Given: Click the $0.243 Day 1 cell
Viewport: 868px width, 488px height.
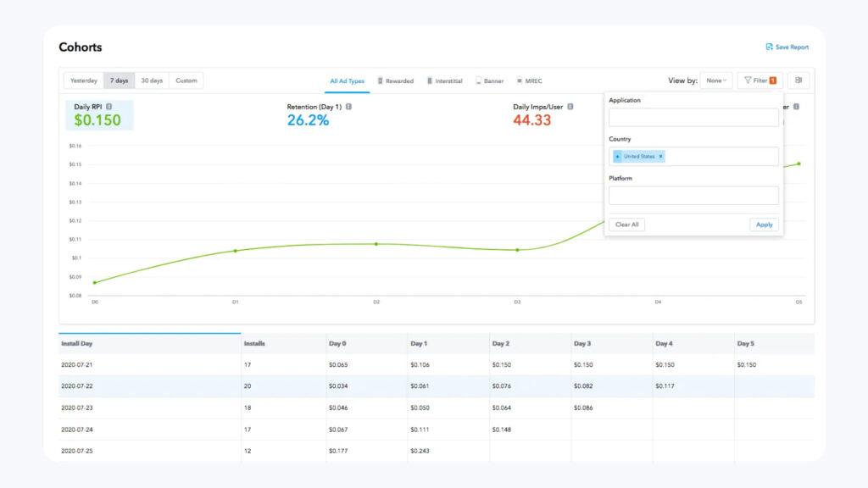Looking at the screenshot, I should [x=420, y=451].
